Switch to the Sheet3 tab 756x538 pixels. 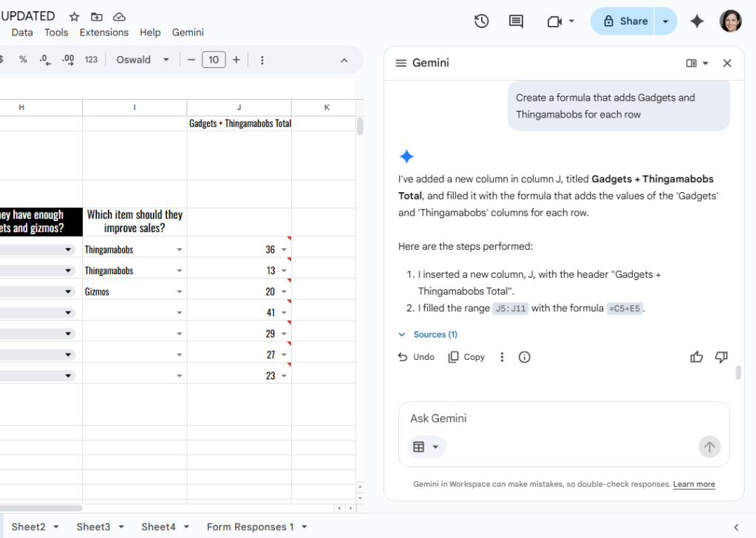pos(94,526)
